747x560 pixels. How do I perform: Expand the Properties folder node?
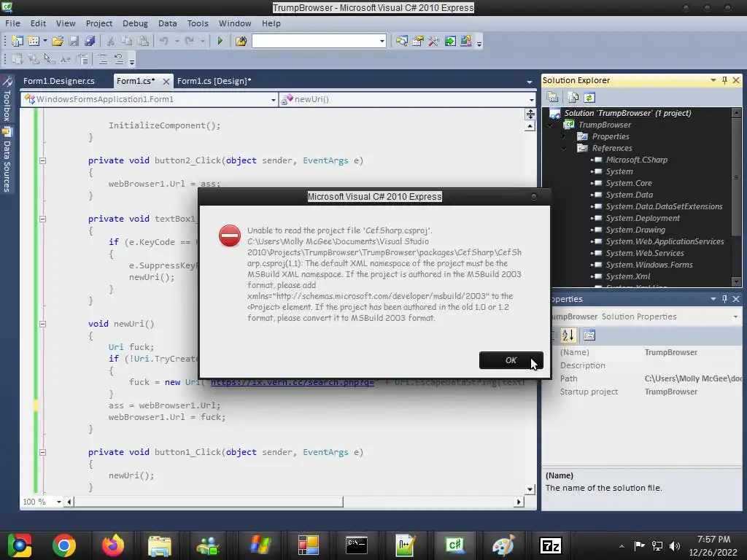click(x=564, y=136)
